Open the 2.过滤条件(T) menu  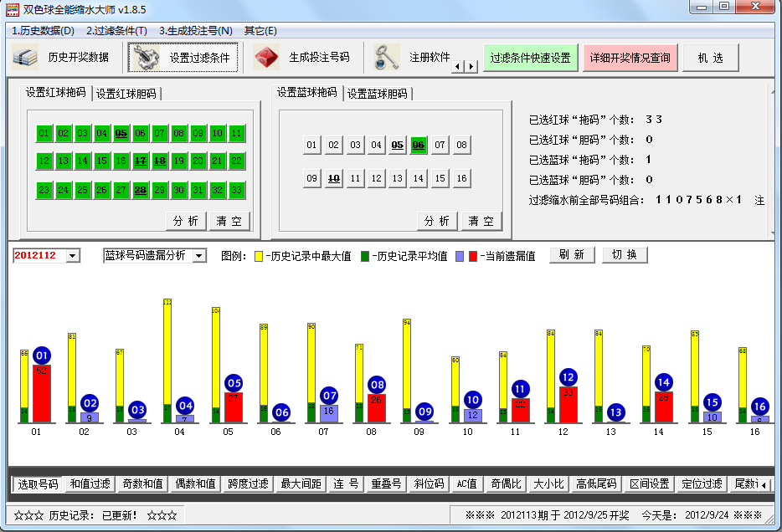pyautogui.click(x=116, y=31)
